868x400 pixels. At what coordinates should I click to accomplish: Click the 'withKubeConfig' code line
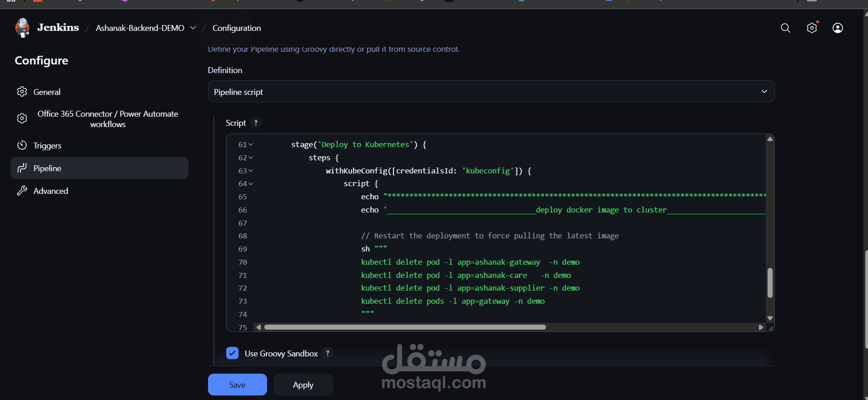(x=428, y=171)
